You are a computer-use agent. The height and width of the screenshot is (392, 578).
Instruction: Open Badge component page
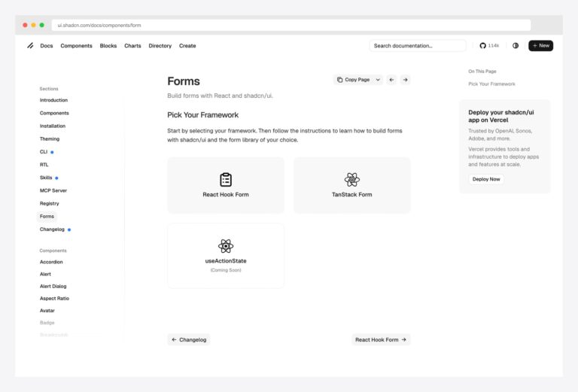(x=47, y=323)
